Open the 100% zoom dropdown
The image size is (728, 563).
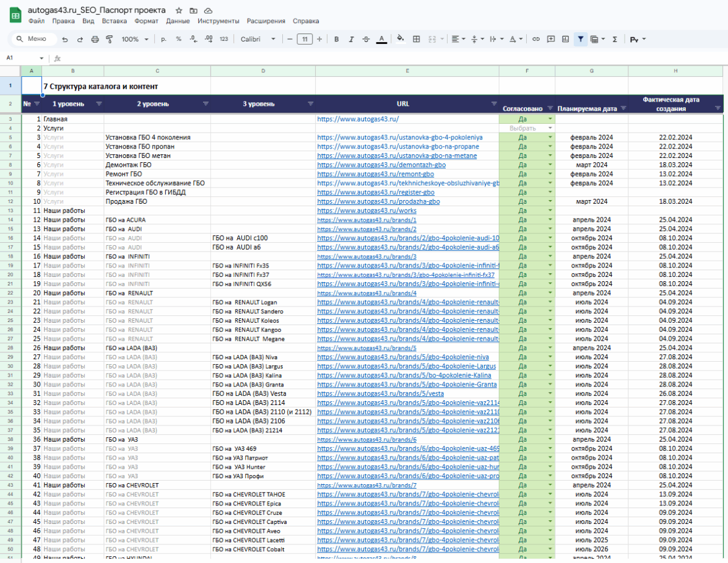tap(135, 39)
